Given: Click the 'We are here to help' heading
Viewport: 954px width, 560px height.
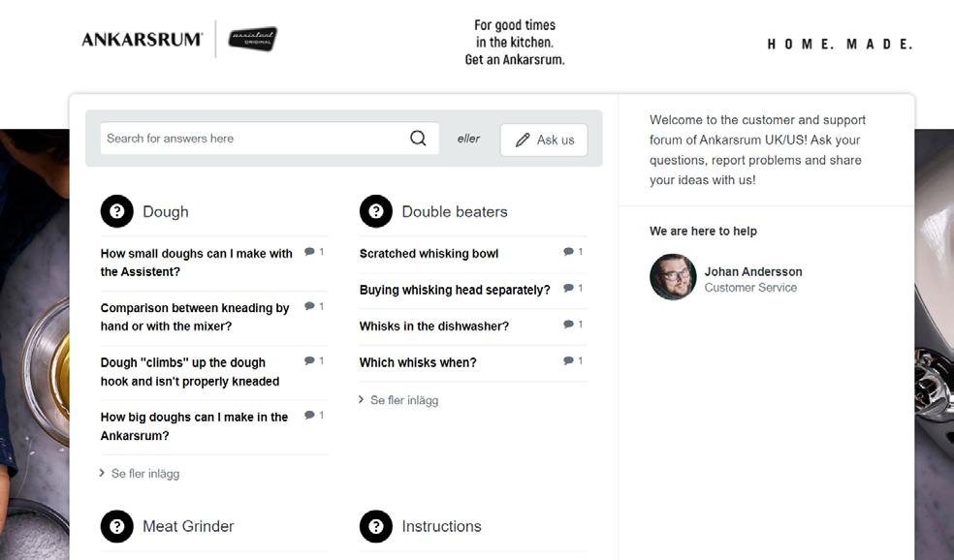Looking at the screenshot, I should click(x=703, y=231).
